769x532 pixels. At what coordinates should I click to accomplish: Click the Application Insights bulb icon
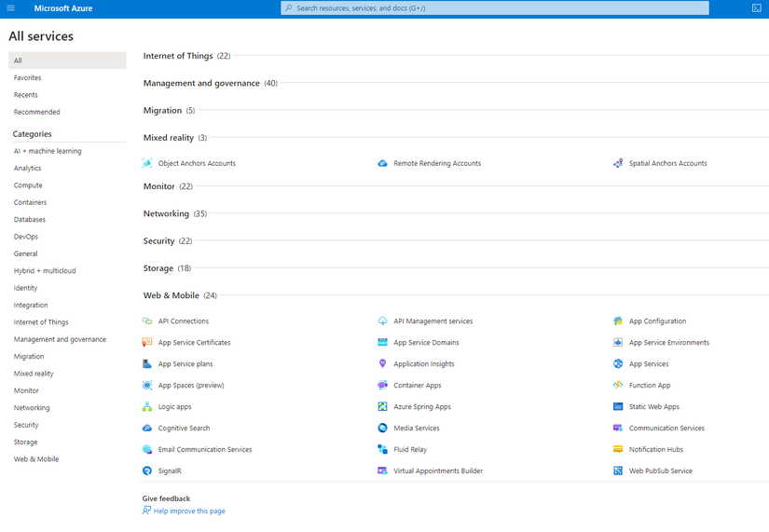[x=382, y=363]
